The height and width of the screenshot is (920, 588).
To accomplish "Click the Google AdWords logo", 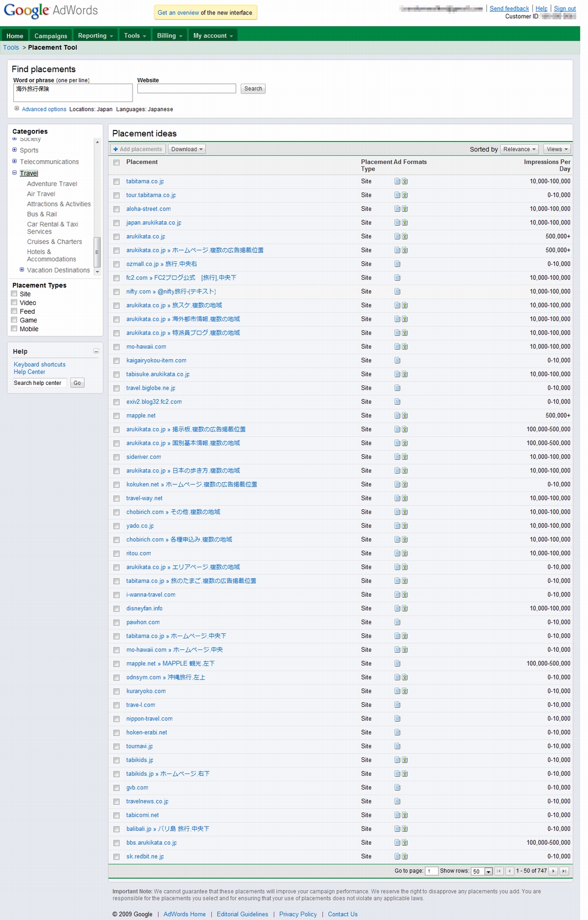I will click(51, 11).
